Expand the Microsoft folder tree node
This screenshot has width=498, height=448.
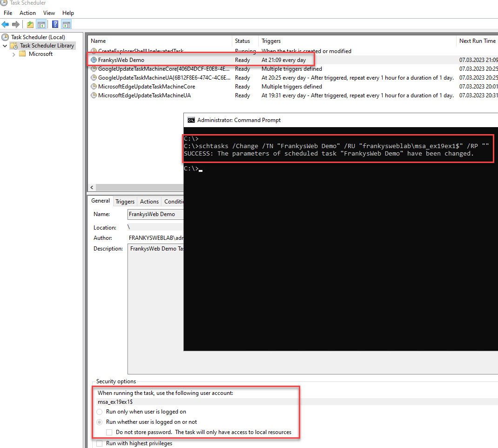pyautogui.click(x=14, y=54)
